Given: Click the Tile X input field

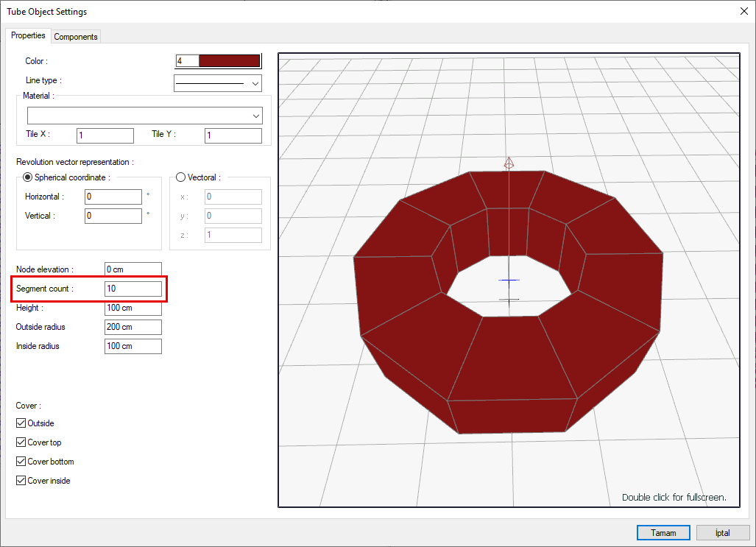Looking at the screenshot, I should (x=105, y=135).
